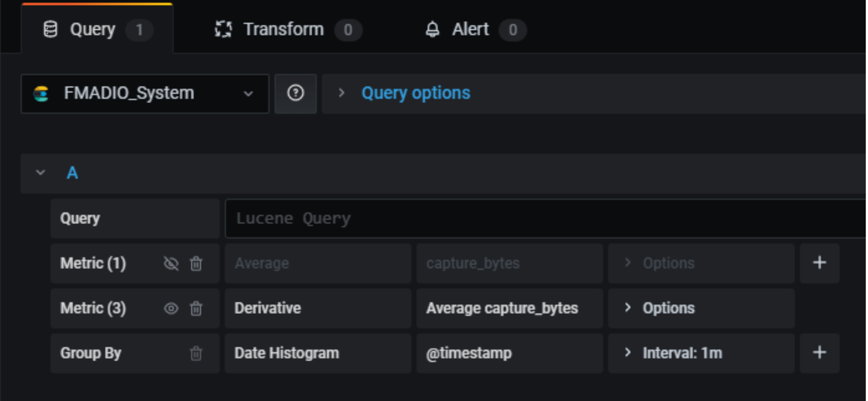Switch to the Transform tab

coord(283,29)
